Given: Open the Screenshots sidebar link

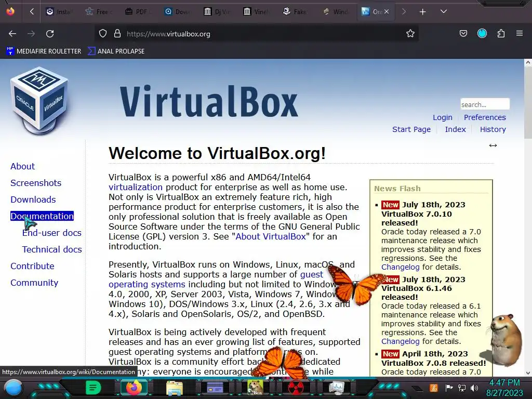Looking at the screenshot, I should click(x=36, y=183).
